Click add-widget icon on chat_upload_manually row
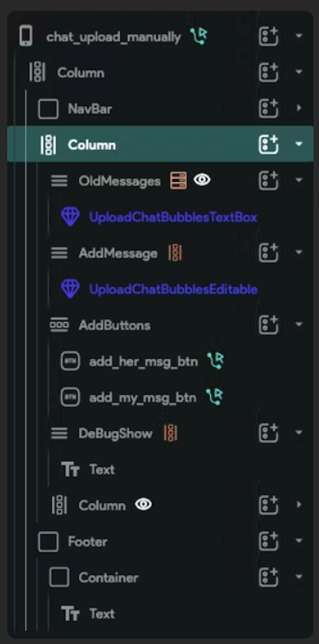The image size is (319, 644). coord(268,36)
